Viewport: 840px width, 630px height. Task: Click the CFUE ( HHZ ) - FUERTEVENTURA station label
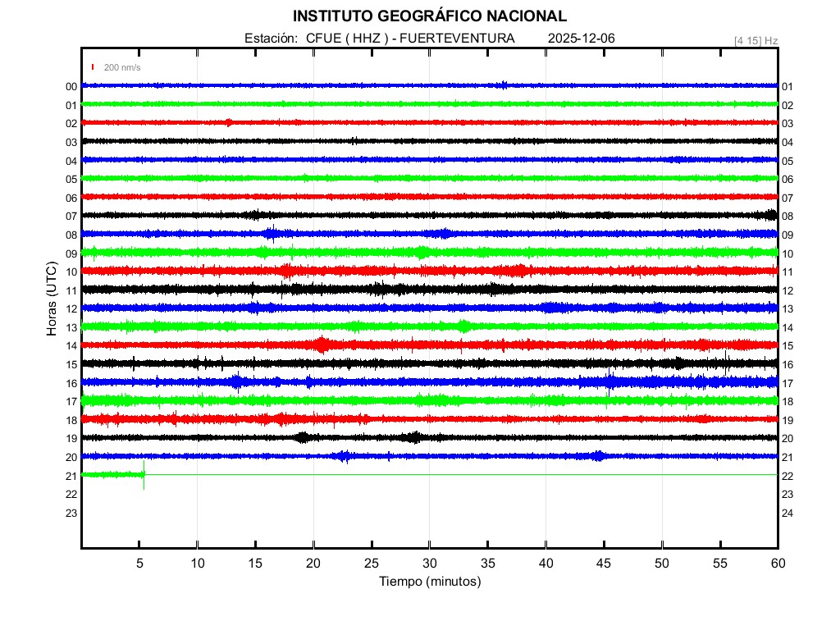(410, 39)
